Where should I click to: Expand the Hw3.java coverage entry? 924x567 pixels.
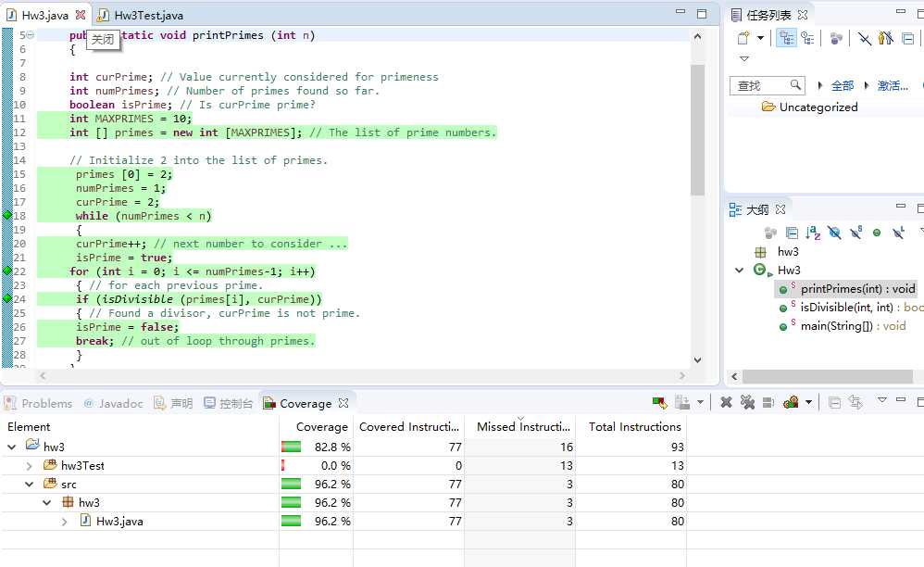tap(64, 522)
